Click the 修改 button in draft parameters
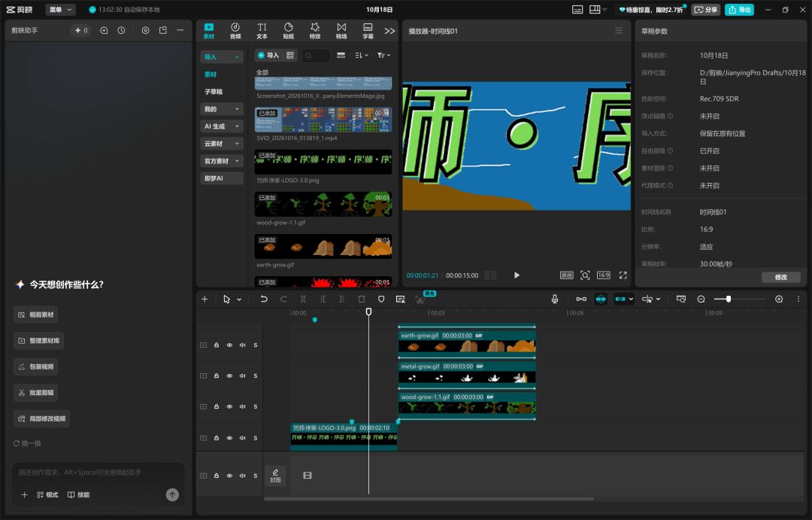The height and width of the screenshot is (520, 812). click(781, 278)
